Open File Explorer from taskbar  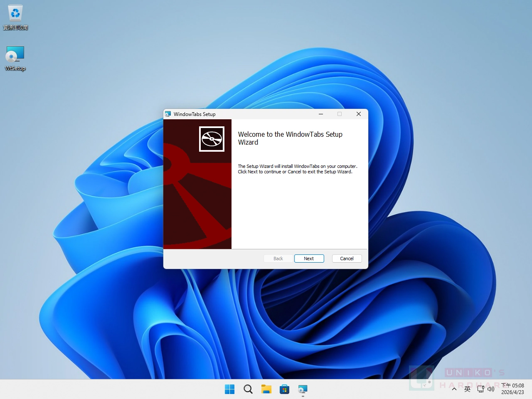[x=266, y=389]
